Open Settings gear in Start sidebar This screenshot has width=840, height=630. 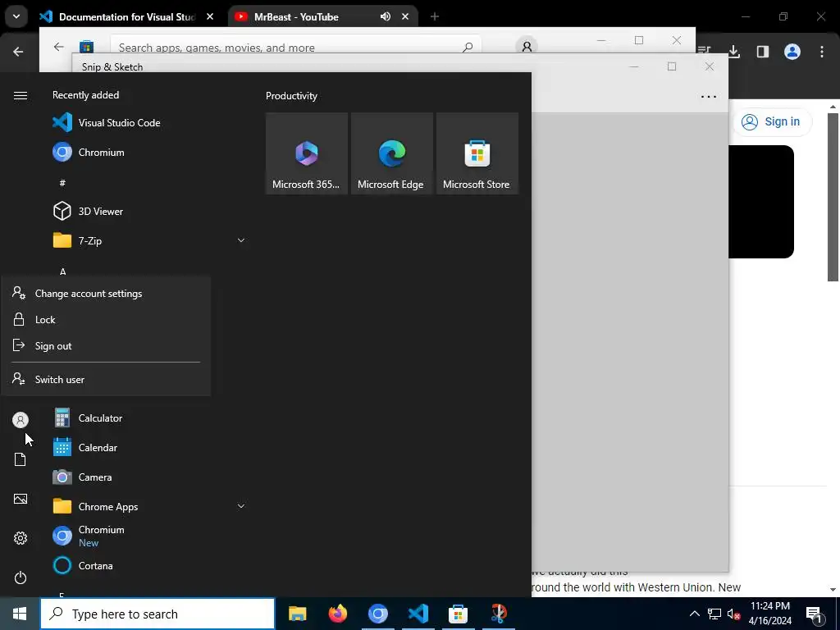point(21,538)
